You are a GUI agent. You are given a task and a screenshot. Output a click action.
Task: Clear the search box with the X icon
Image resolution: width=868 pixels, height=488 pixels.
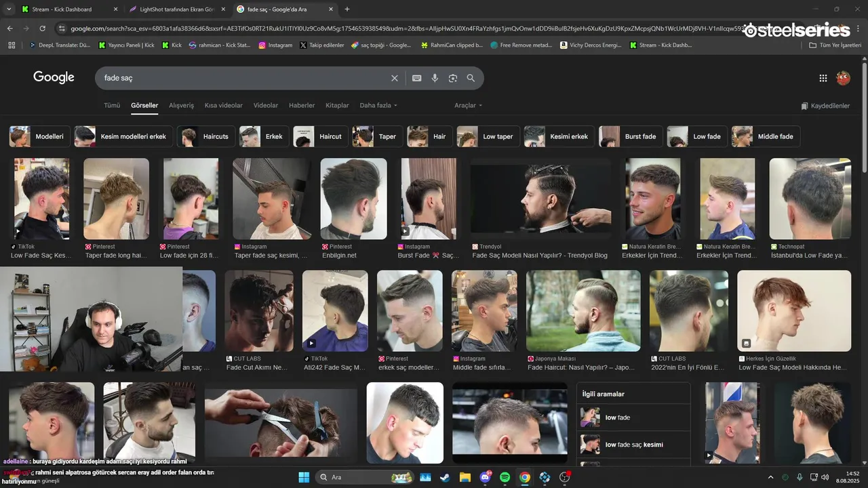click(395, 78)
